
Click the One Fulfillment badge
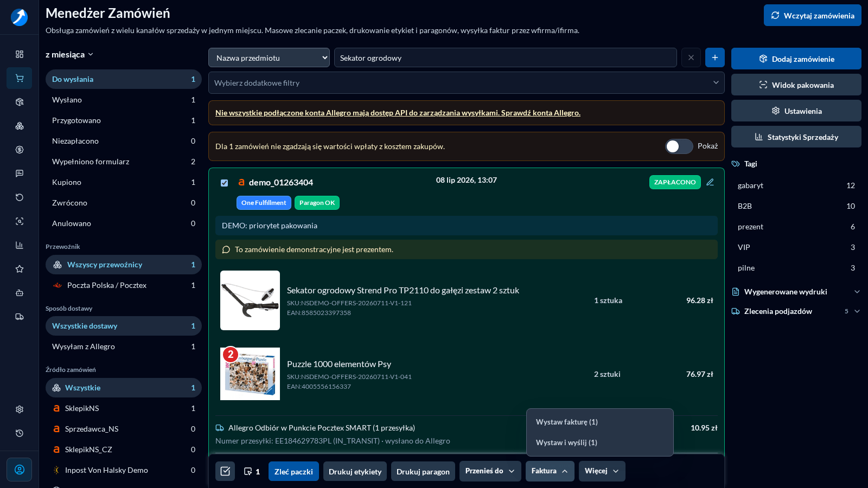coord(264,203)
